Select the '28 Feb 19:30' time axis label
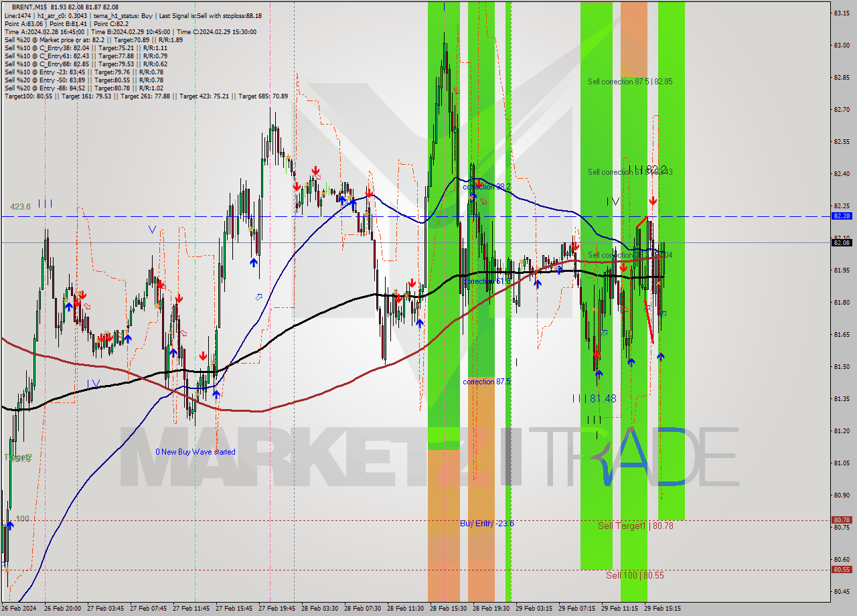The width and height of the screenshot is (857, 616). pos(492,609)
